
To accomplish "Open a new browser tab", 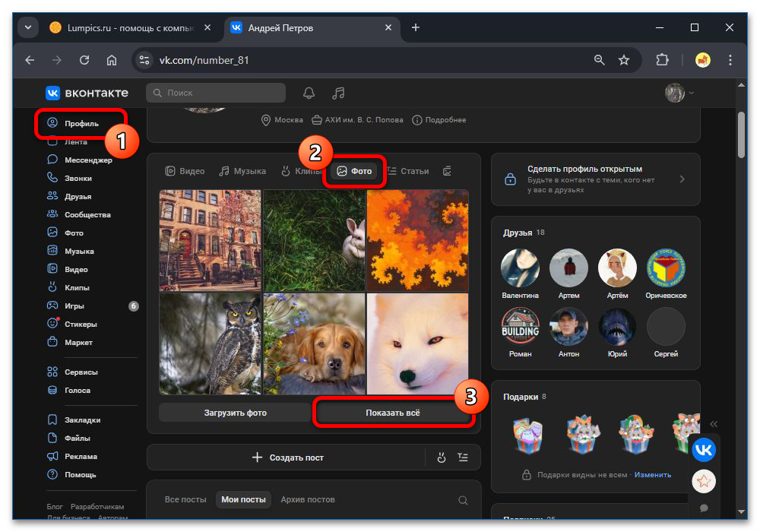I will 416,27.
